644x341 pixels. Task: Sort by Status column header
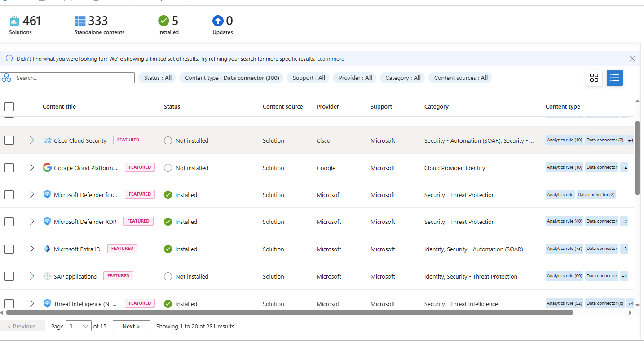172,106
